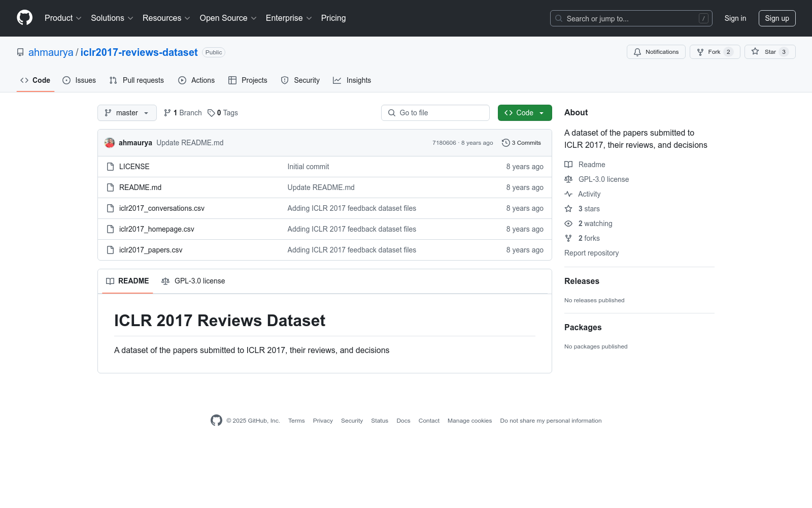This screenshot has height=508, width=812.
Task: Open the ahmaurya owner profile link
Action: click(51, 52)
